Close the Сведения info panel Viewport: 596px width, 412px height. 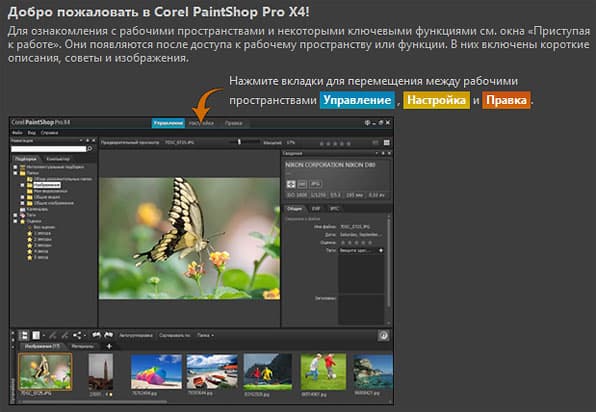pyautogui.click(x=389, y=153)
